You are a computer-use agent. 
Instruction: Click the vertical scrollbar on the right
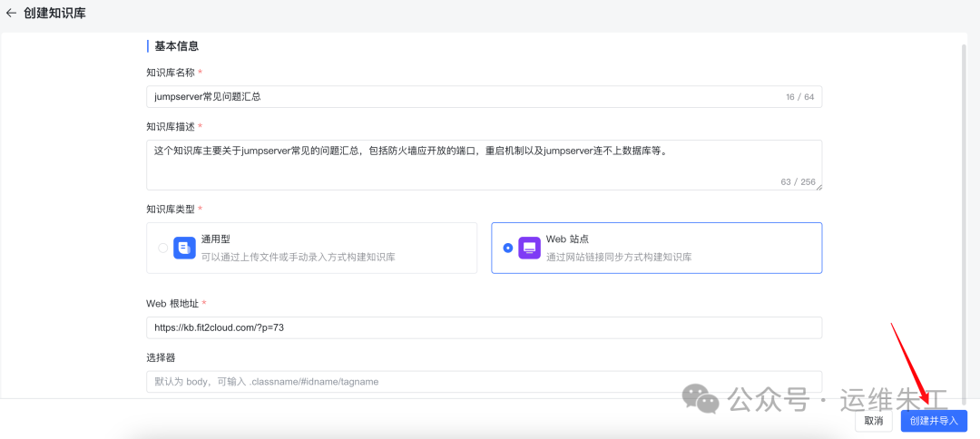(964, 223)
